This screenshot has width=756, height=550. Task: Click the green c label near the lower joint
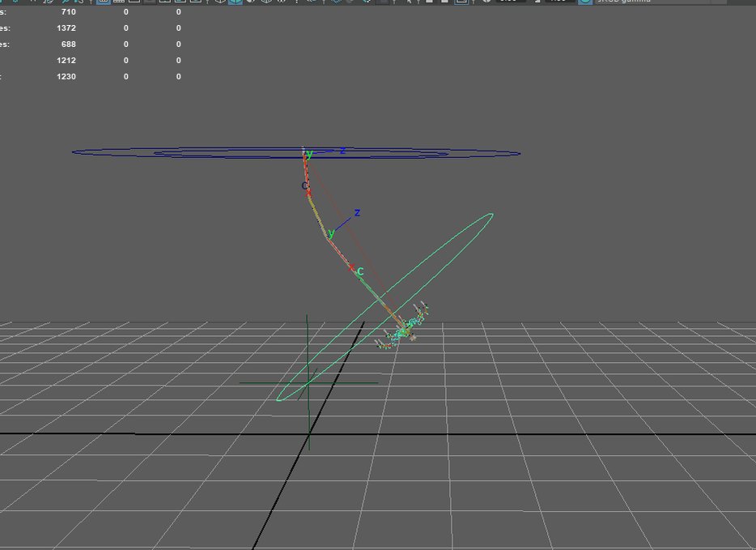(361, 271)
